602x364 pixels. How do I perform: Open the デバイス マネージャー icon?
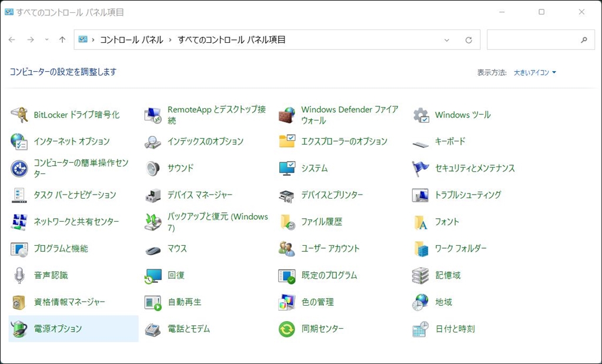tap(153, 195)
